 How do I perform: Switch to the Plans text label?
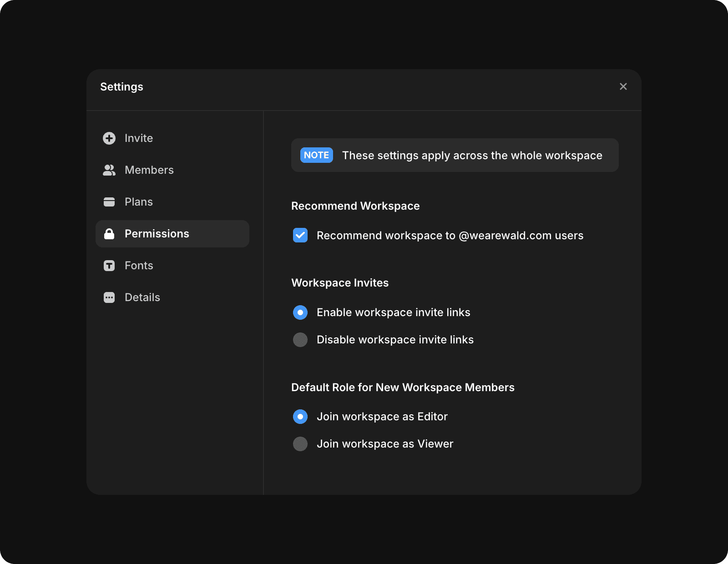tap(139, 202)
